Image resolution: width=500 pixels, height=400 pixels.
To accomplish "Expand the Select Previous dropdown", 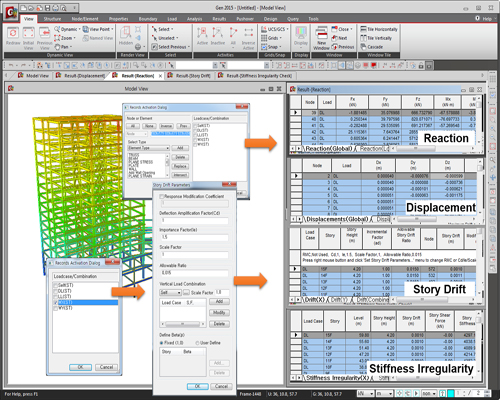I will 189,47.
